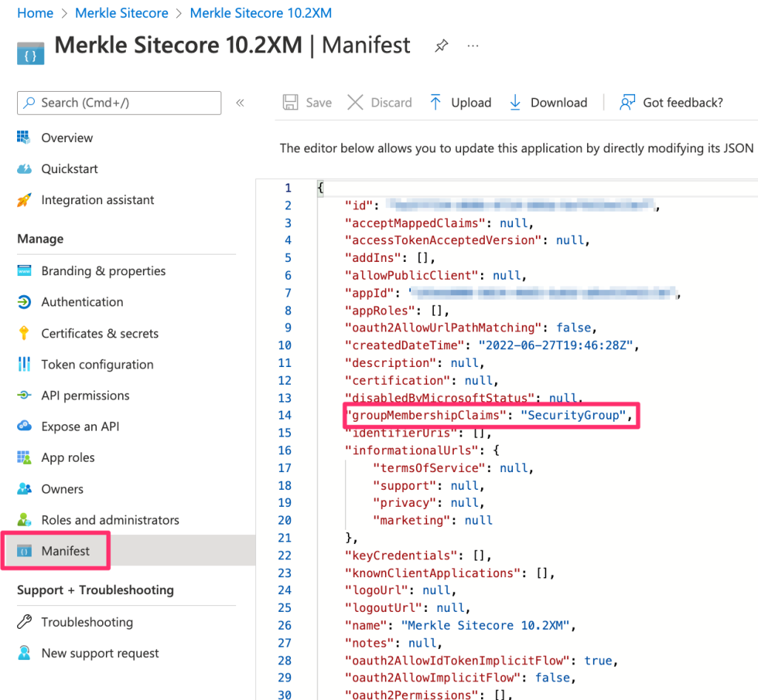The image size is (758, 700).
Task: Click the Quickstart cloud icon
Action: (x=24, y=169)
